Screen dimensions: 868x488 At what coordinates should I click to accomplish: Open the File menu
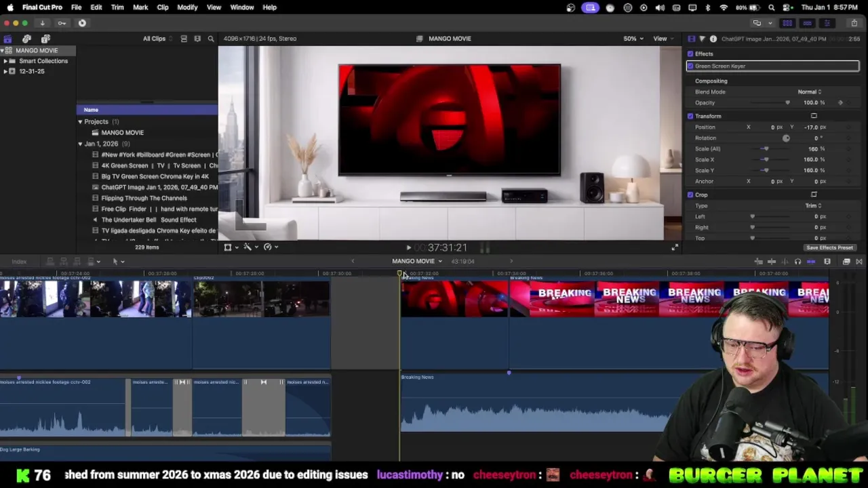76,7
